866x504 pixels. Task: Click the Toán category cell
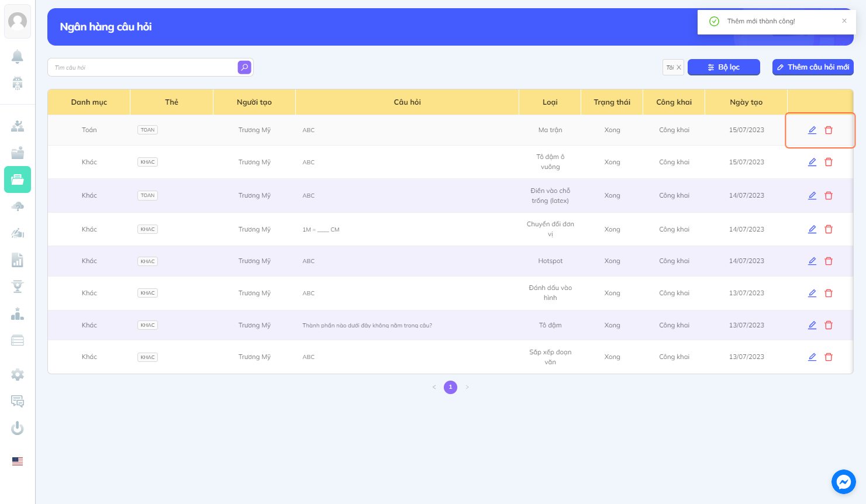coord(89,130)
